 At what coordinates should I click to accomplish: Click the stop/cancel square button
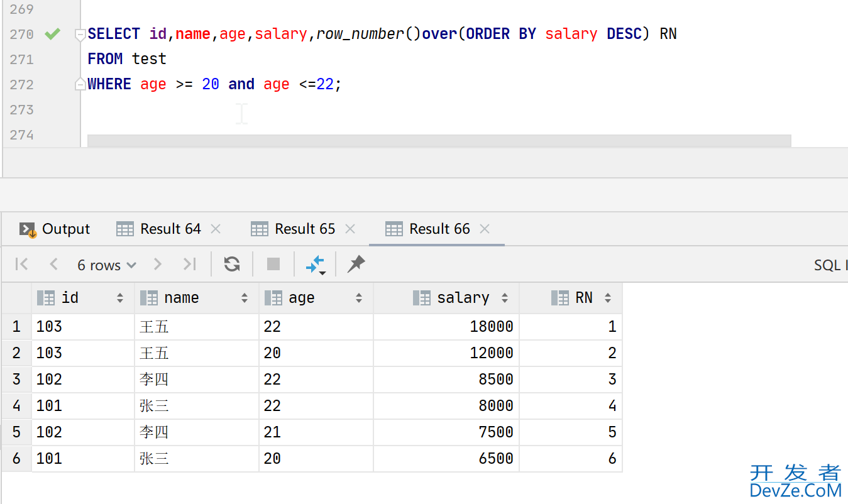click(273, 264)
